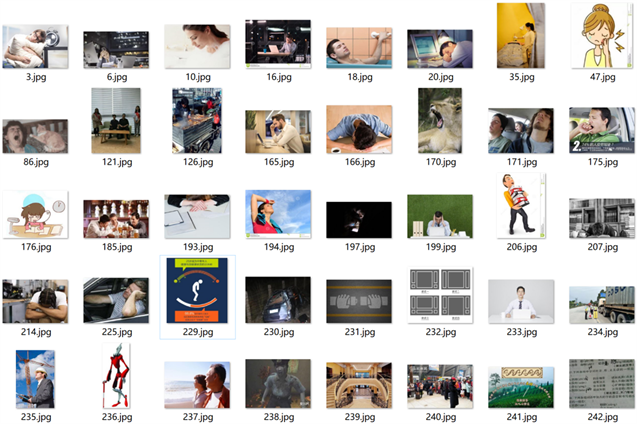The width and height of the screenshot is (637, 424).
Task: Select the 230.jpg nighttime car crash thumbnail
Action: pos(278,300)
